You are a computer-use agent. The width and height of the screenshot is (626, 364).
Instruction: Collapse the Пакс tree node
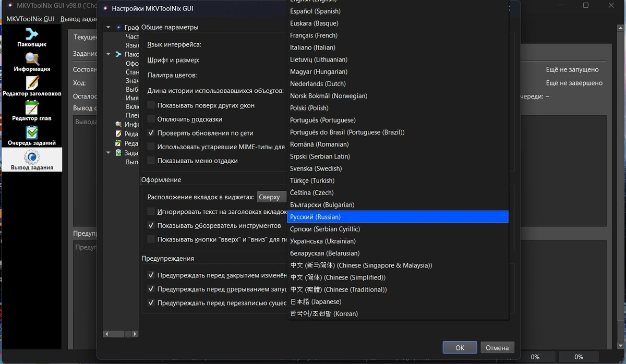pos(109,54)
